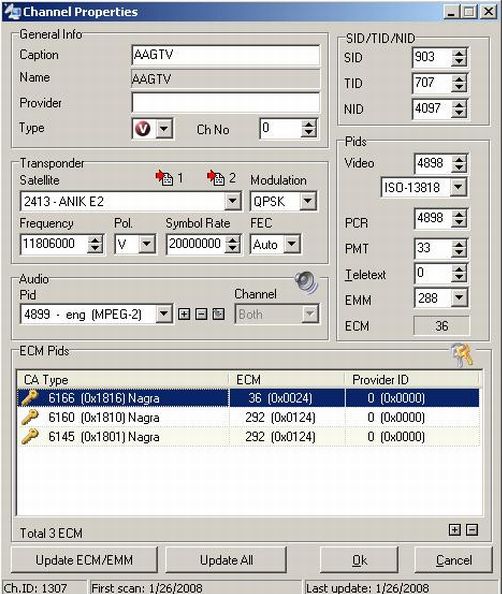Image resolution: width=502 pixels, height=594 pixels.
Task: Click satellite position 1 paste icon
Action: (x=164, y=178)
